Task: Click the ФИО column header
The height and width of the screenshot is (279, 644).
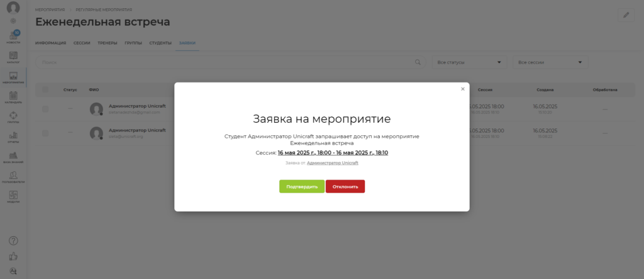Action: pyautogui.click(x=94, y=89)
